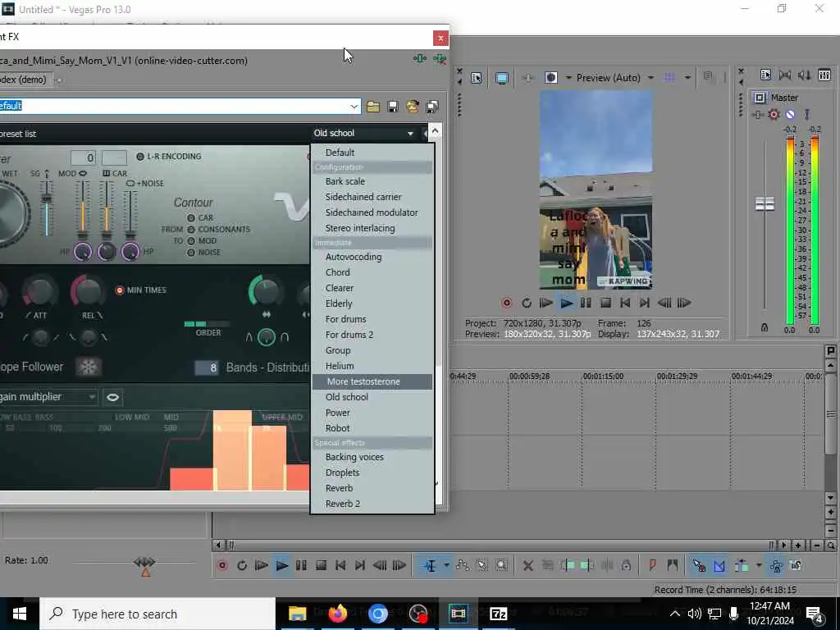This screenshot has height=630, width=840.
Task: Open Project Video Properties icon in preview window
Action: 477,78
